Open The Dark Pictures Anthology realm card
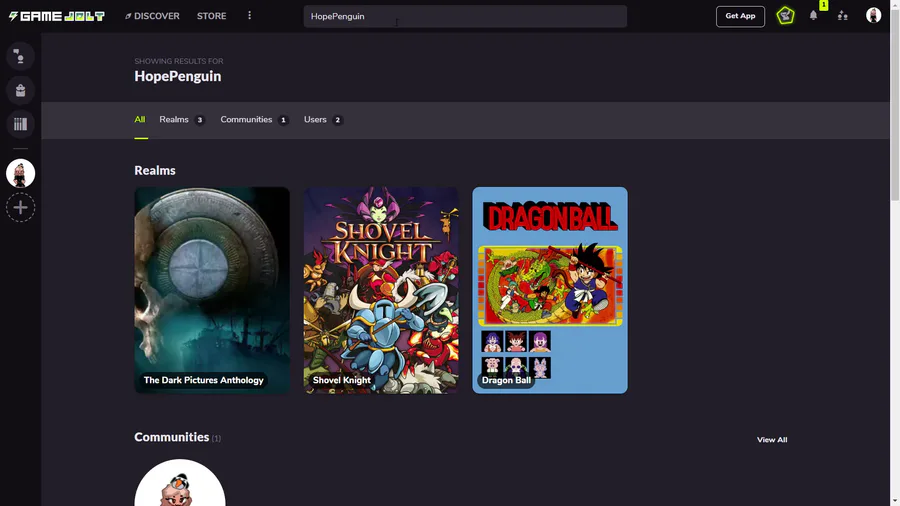 pos(212,290)
